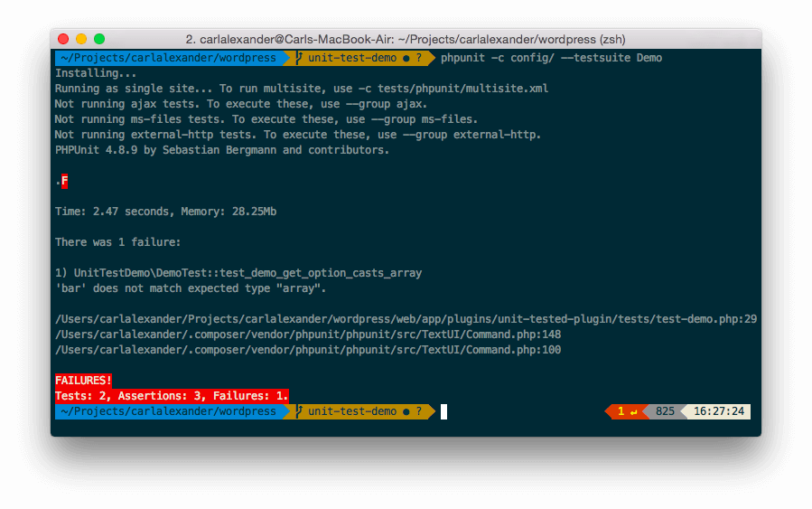
Task: Click the red exit code 1 segment
Action: (x=626, y=411)
